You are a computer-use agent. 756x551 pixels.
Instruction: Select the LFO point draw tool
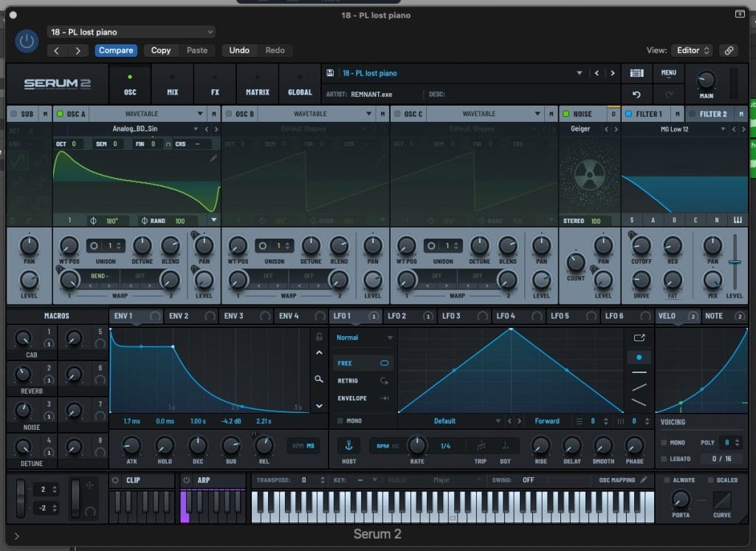click(639, 357)
